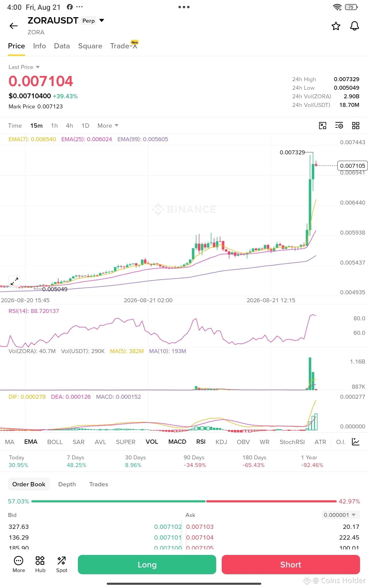Toggle the KDJ sub-indicator
Screen dimensions: 368x588
(x=221, y=442)
